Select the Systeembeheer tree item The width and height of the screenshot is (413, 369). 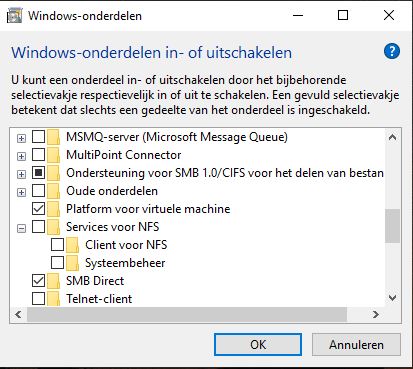(x=125, y=263)
